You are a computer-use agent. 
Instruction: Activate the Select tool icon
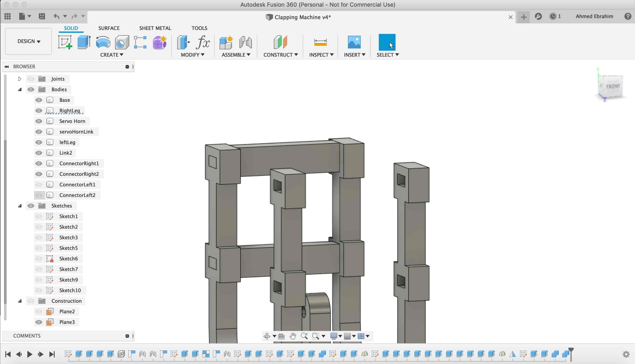(x=387, y=42)
